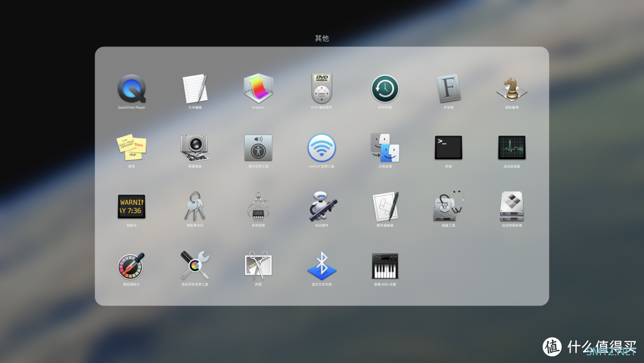The width and height of the screenshot is (644, 363).
Task: Open 便笺 (Stickies) yellow notes icon
Action: 131,147
